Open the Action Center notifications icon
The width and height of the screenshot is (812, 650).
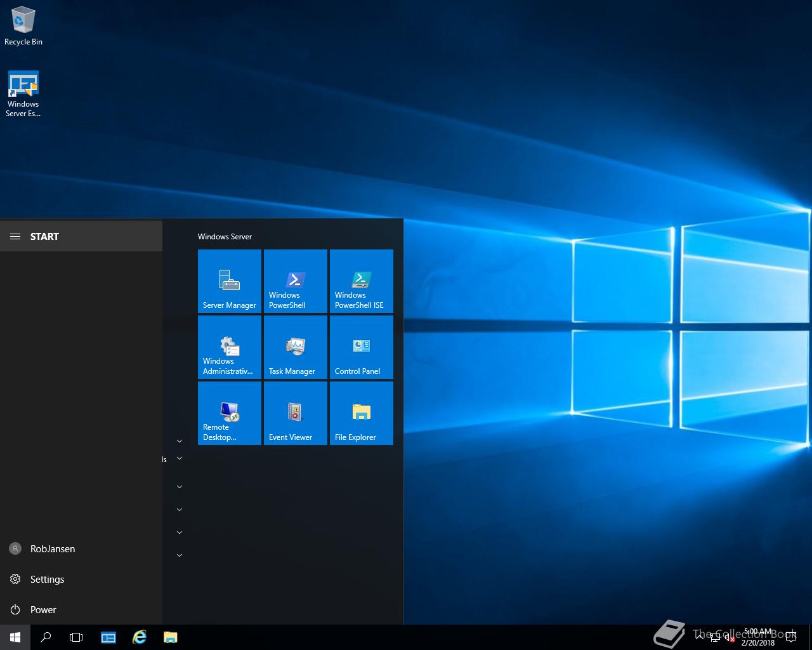[x=791, y=637]
